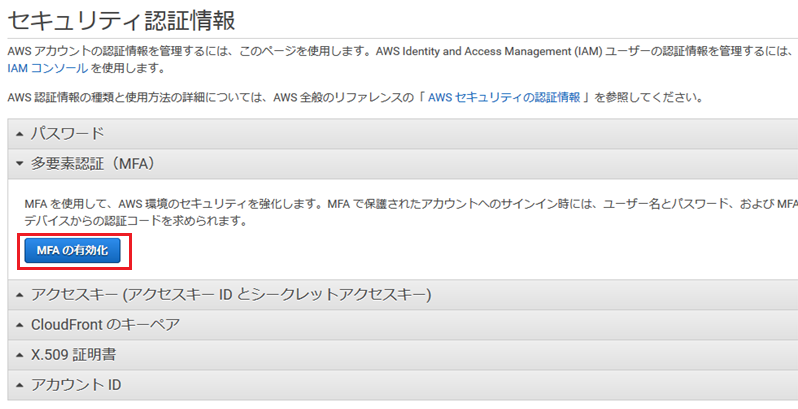Collapse the 多要素認証 (MFA) section arrow
798x409 pixels.
(x=20, y=164)
